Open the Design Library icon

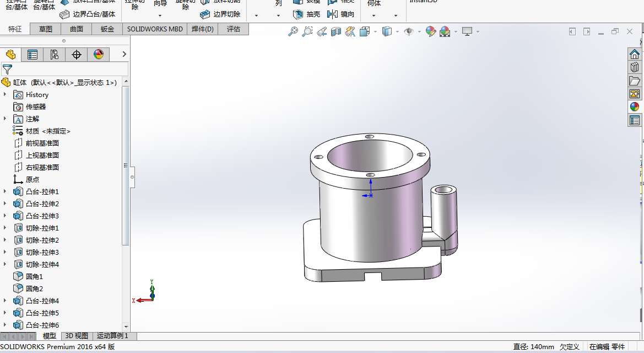tap(635, 67)
